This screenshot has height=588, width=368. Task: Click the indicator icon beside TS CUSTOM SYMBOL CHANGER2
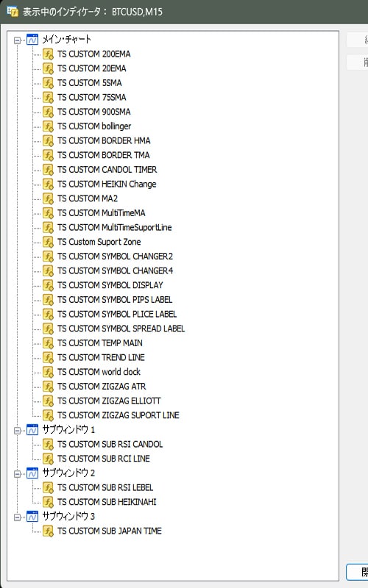(48, 257)
